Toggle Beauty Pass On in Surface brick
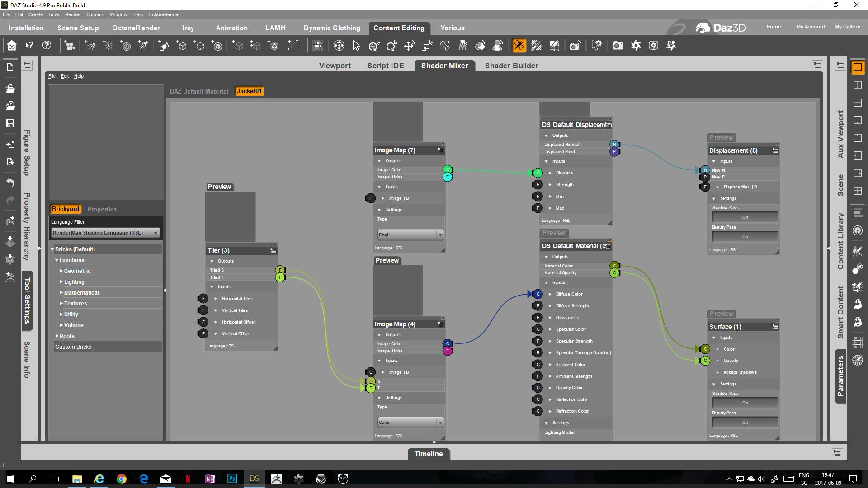 pos(745,422)
